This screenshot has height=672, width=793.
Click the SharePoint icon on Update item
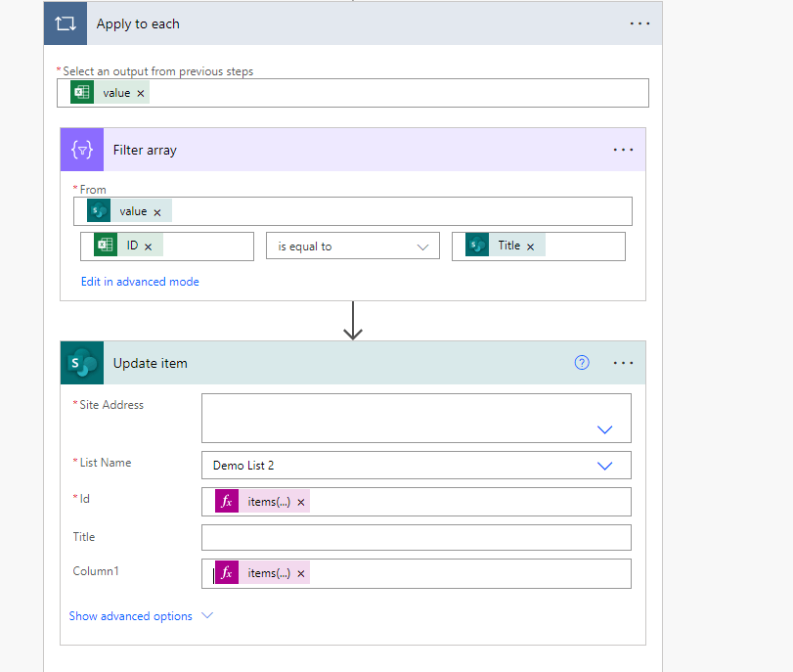pyautogui.click(x=82, y=362)
